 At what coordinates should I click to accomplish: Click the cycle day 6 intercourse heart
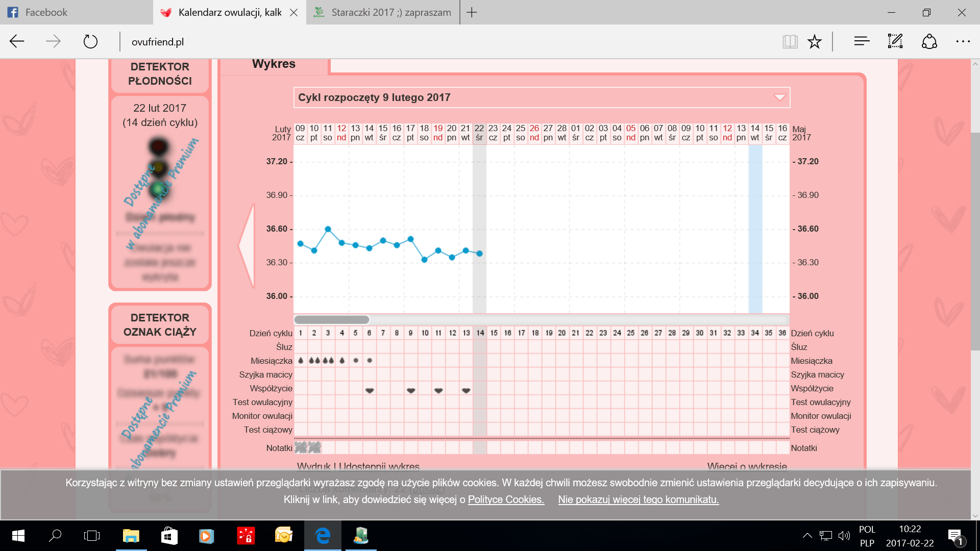[370, 390]
